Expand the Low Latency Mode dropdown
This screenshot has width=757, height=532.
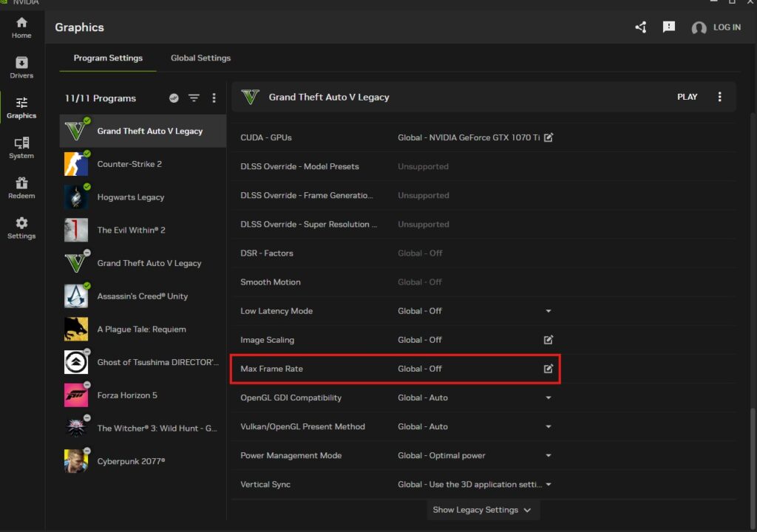click(x=548, y=310)
